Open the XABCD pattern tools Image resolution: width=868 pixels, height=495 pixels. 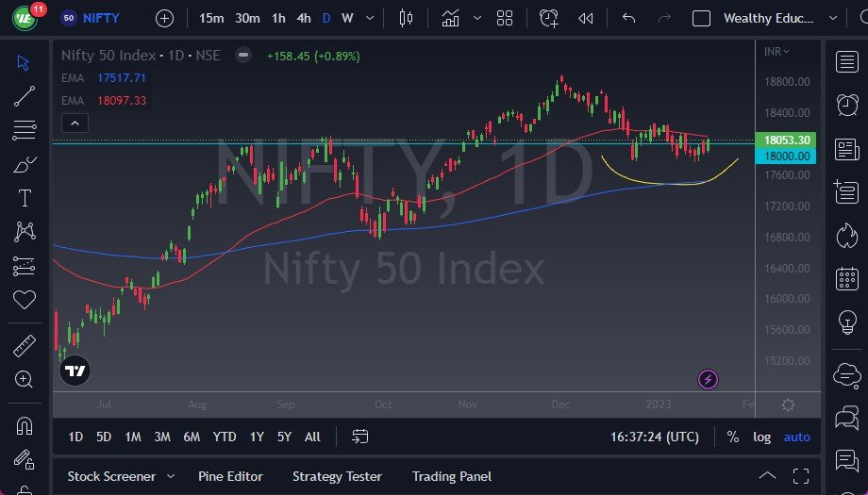point(25,232)
